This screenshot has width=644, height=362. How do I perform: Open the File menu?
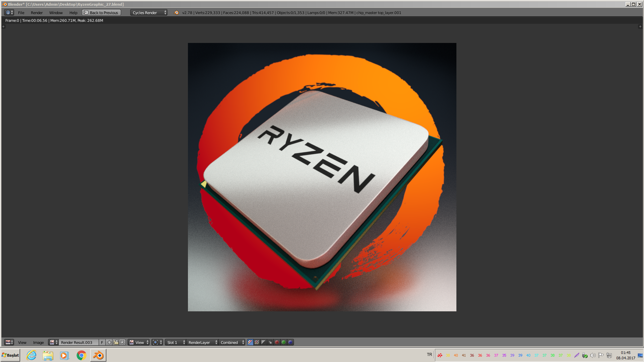click(x=21, y=13)
